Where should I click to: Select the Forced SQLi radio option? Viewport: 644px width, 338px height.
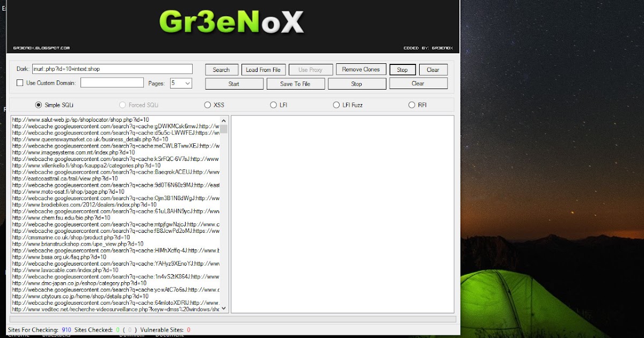(x=139, y=105)
